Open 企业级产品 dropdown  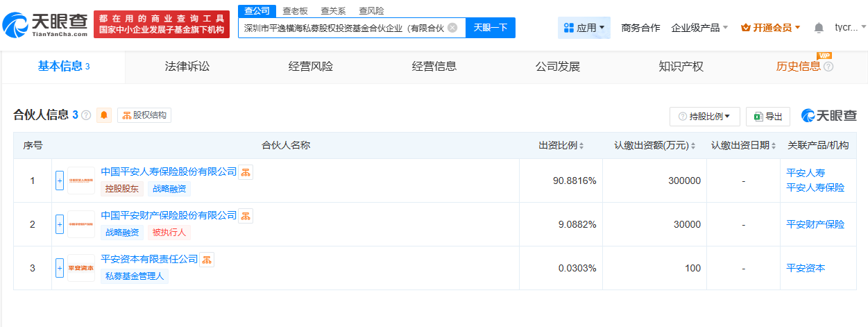coord(699,28)
